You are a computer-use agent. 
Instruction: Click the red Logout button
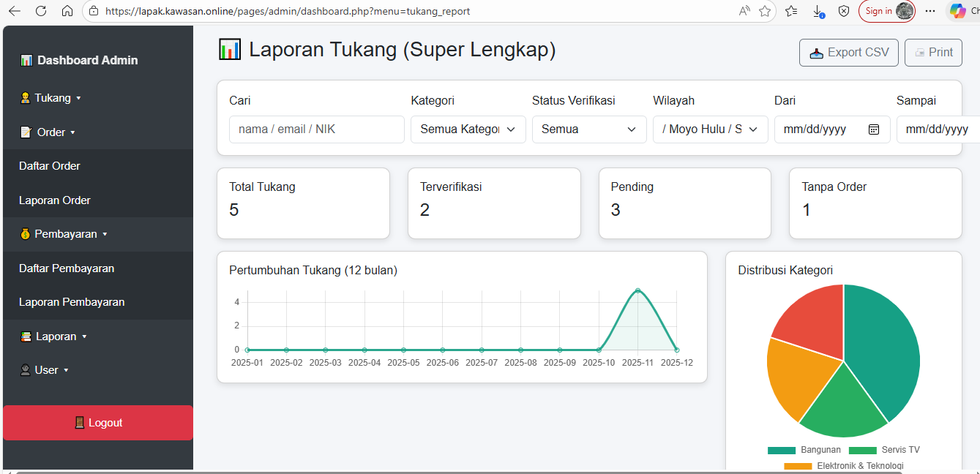tap(98, 423)
